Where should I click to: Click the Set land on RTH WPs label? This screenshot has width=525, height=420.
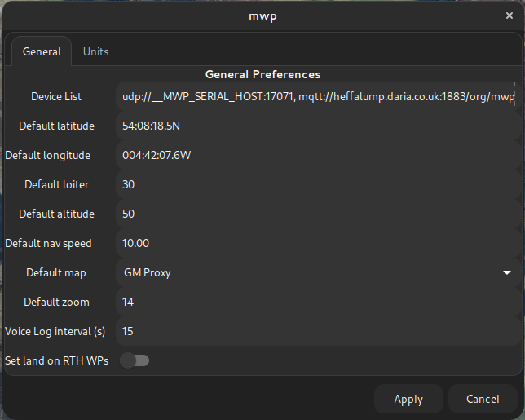pyautogui.click(x=56, y=360)
